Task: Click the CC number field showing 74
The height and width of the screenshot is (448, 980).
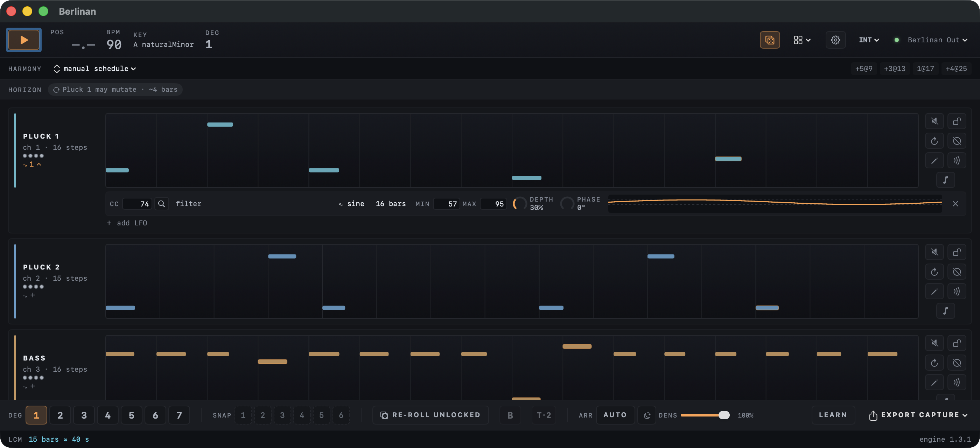Action: (x=137, y=204)
